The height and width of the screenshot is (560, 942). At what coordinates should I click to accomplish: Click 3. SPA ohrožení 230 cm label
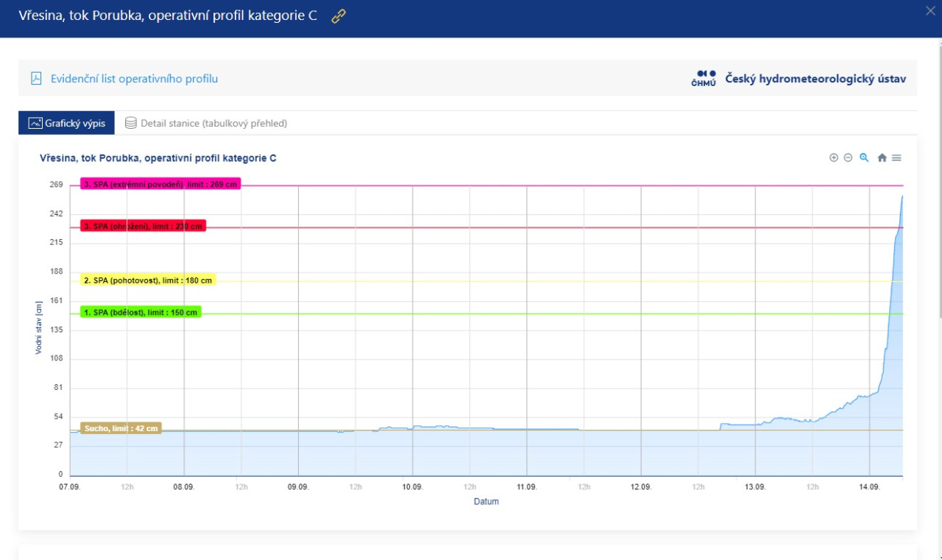143,226
